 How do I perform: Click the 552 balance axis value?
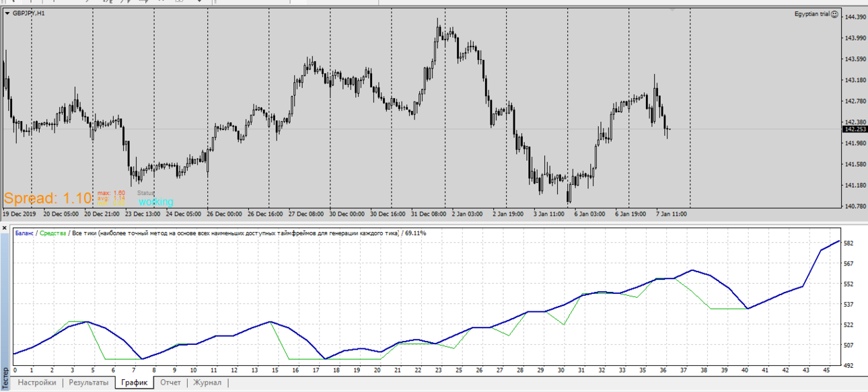[x=848, y=284]
